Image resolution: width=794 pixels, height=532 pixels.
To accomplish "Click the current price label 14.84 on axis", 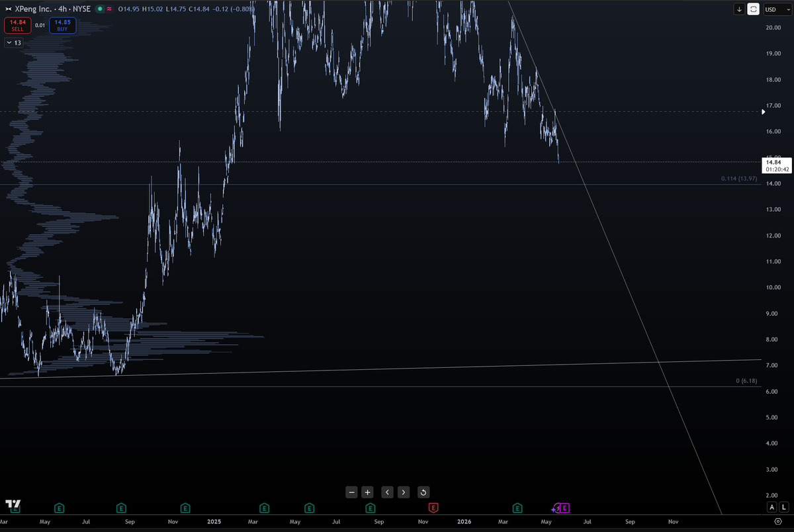I will click(x=772, y=161).
